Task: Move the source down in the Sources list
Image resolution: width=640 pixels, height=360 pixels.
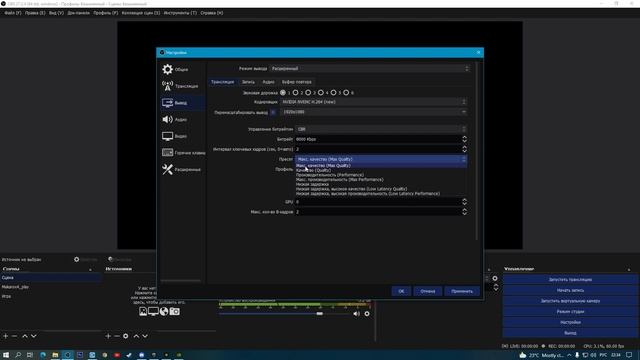Action: 145,336
